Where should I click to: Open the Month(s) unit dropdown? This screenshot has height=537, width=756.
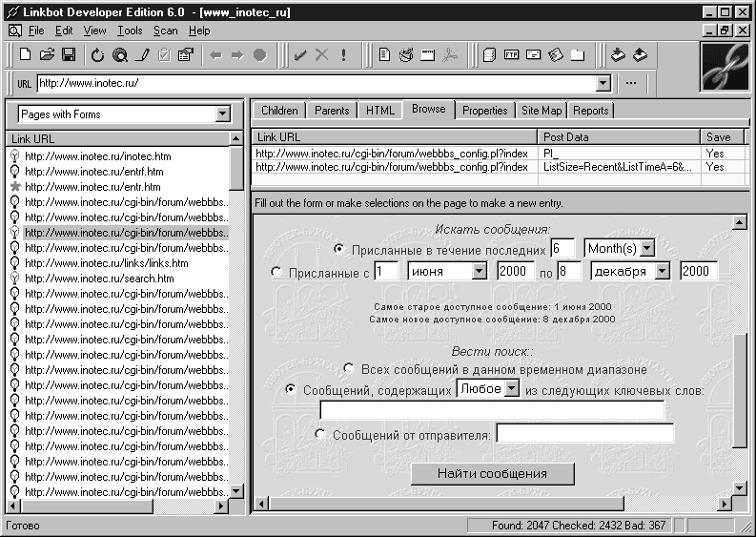pos(647,249)
